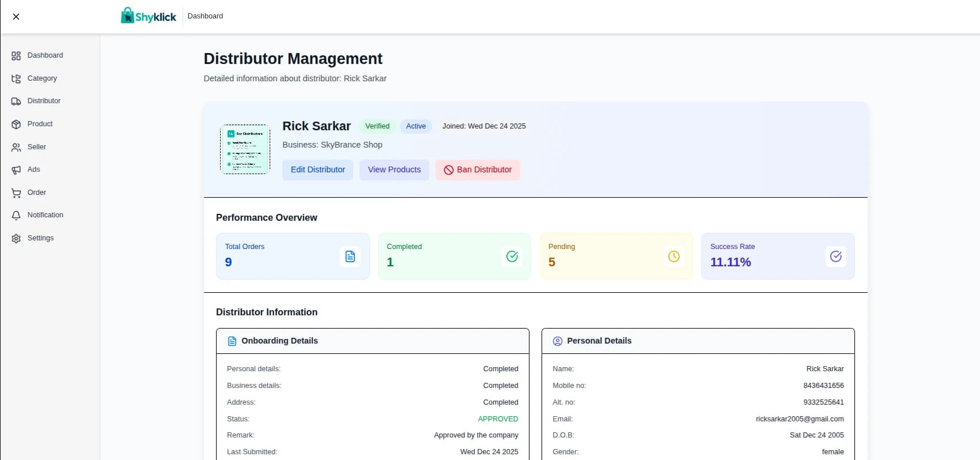Close the sidebar with X icon

coord(16,17)
